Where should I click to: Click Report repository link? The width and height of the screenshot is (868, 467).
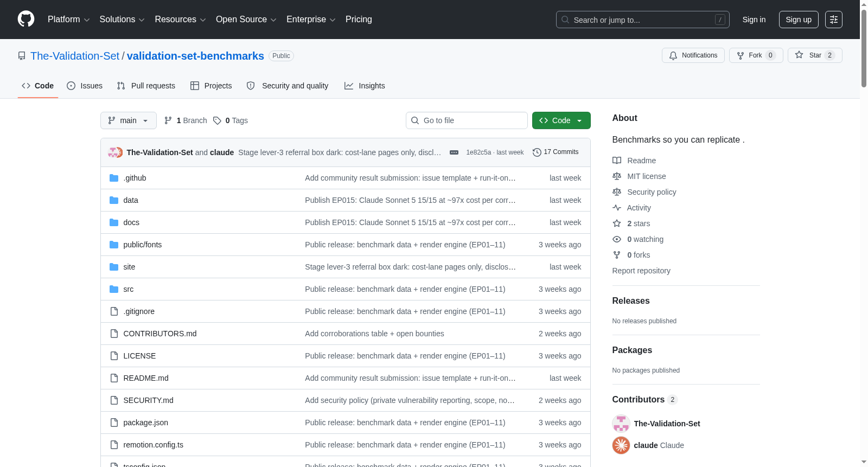click(x=641, y=271)
